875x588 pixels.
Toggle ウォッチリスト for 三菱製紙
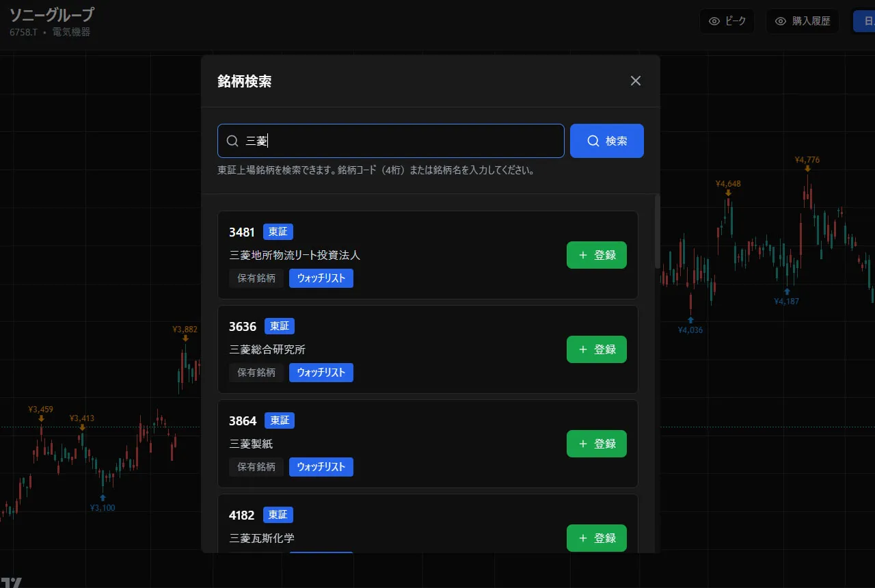321,467
